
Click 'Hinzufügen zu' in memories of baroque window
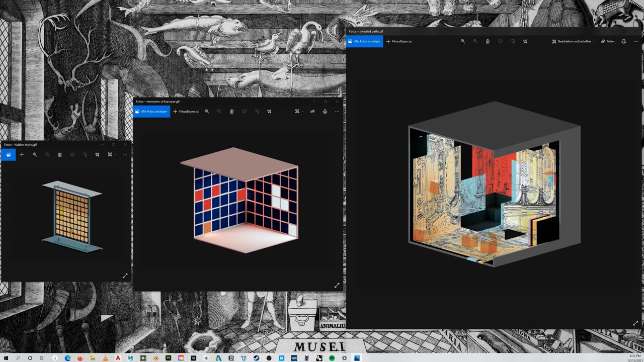click(186, 111)
